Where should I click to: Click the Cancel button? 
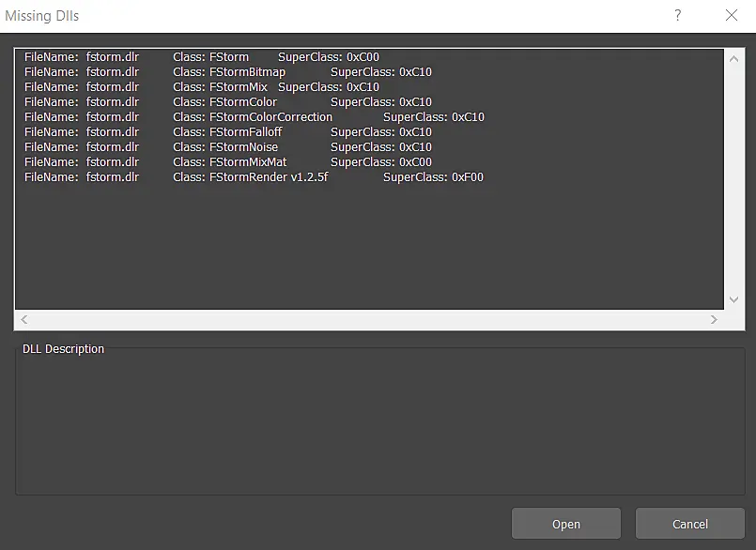tap(690, 524)
